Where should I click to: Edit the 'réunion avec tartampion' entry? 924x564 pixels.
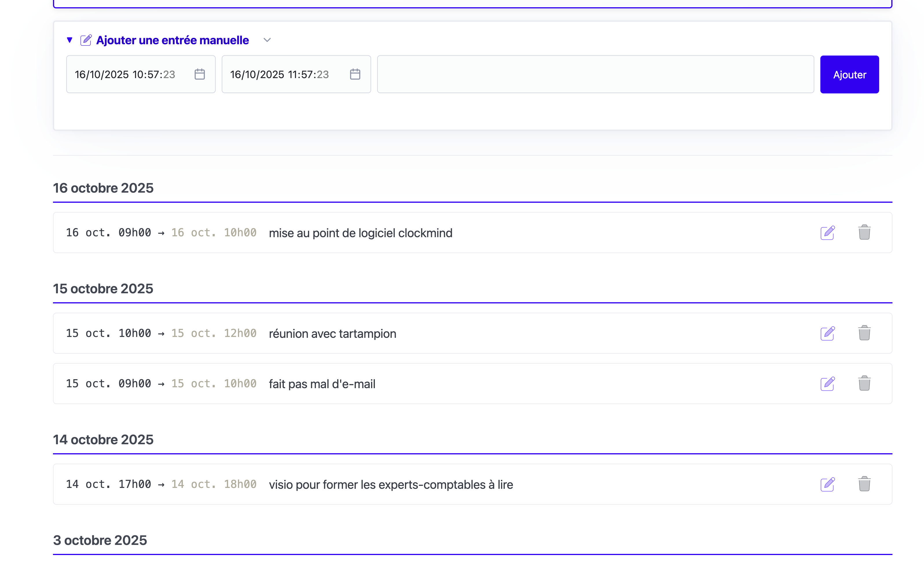pos(827,333)
